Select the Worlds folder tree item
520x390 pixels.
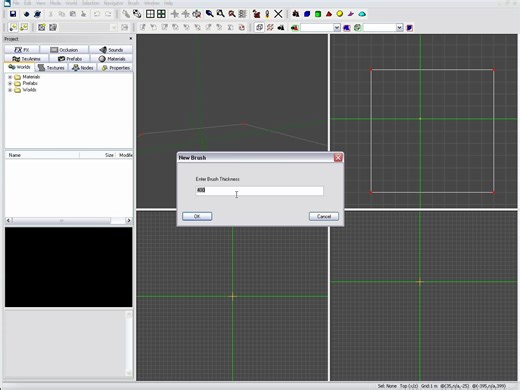tap(29, 90)
